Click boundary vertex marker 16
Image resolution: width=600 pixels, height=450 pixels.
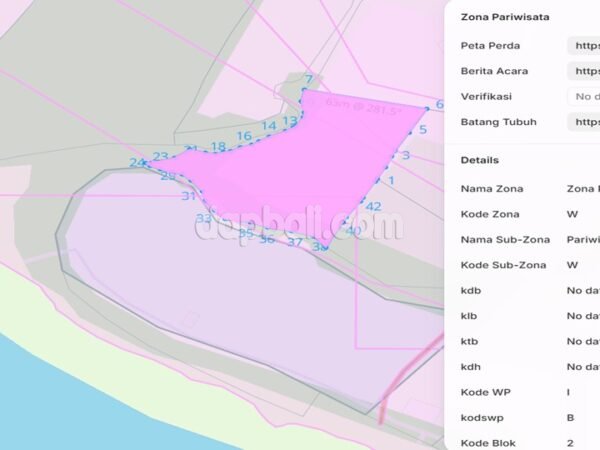[x=243, y=136]
